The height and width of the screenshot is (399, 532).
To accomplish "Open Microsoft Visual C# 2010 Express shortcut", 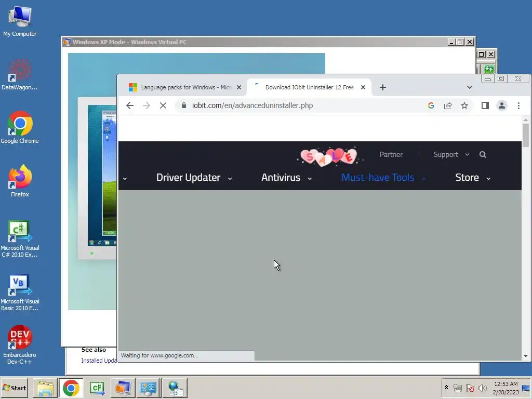I will (x=20, y=239).
